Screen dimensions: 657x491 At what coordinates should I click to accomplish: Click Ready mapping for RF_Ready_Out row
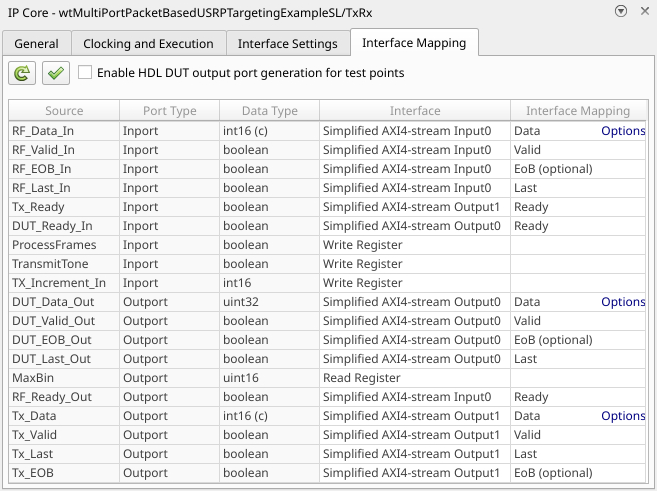point(578,397)
